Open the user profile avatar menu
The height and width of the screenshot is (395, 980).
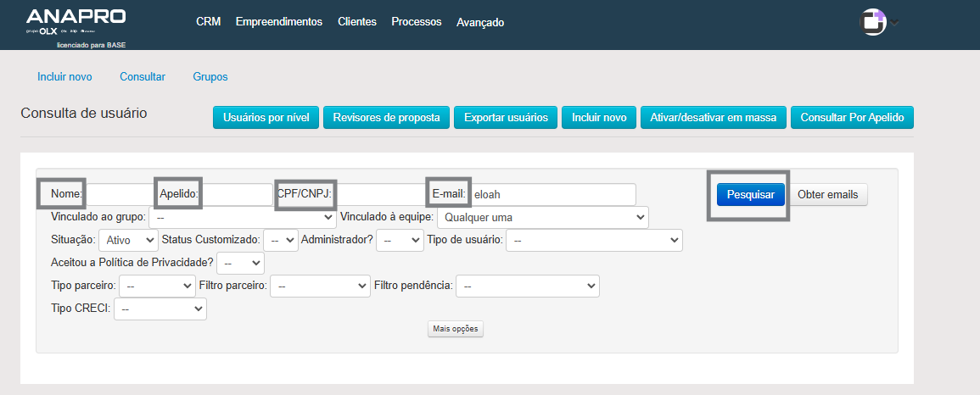coord(872,22)
